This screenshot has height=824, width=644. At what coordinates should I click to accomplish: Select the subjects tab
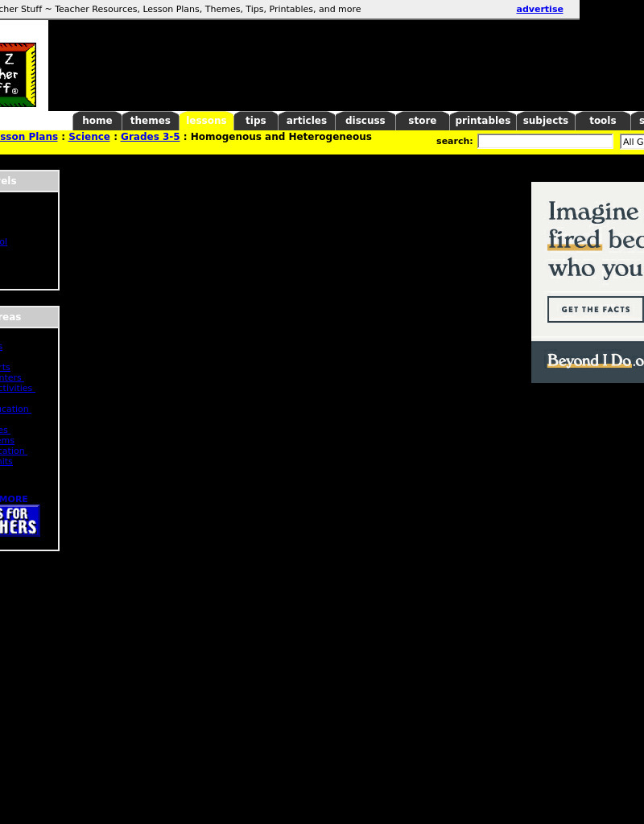pyautogui.click(x=546, y=121)
